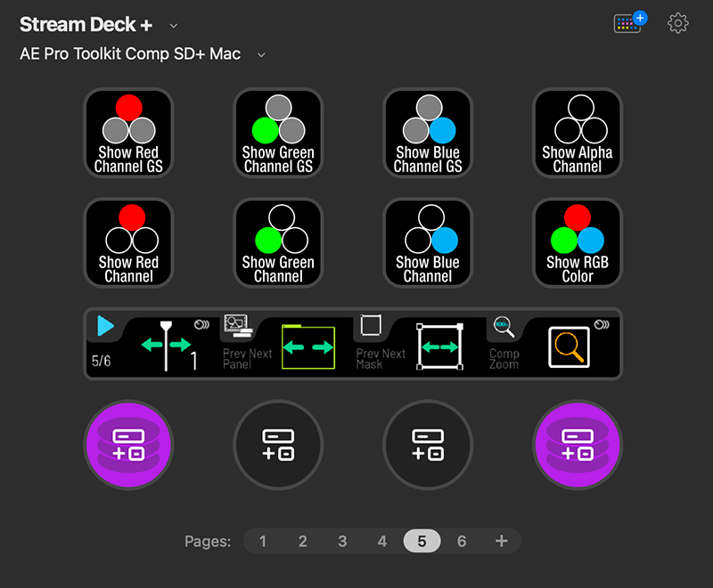The image size is (713, 588).
Task: Click the blue play arrow on touch strip
Action: click(x=105, y=326)
